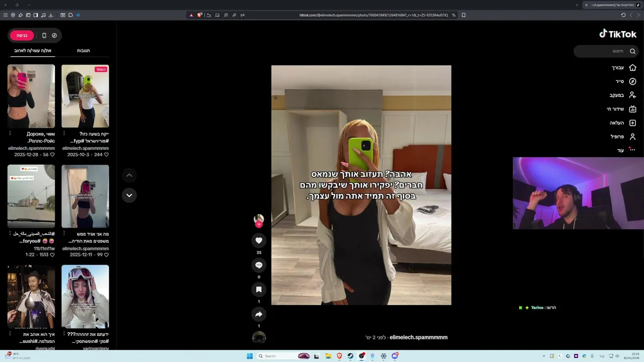
Task: Open browser downloads icon
Action: click(51, 15)
